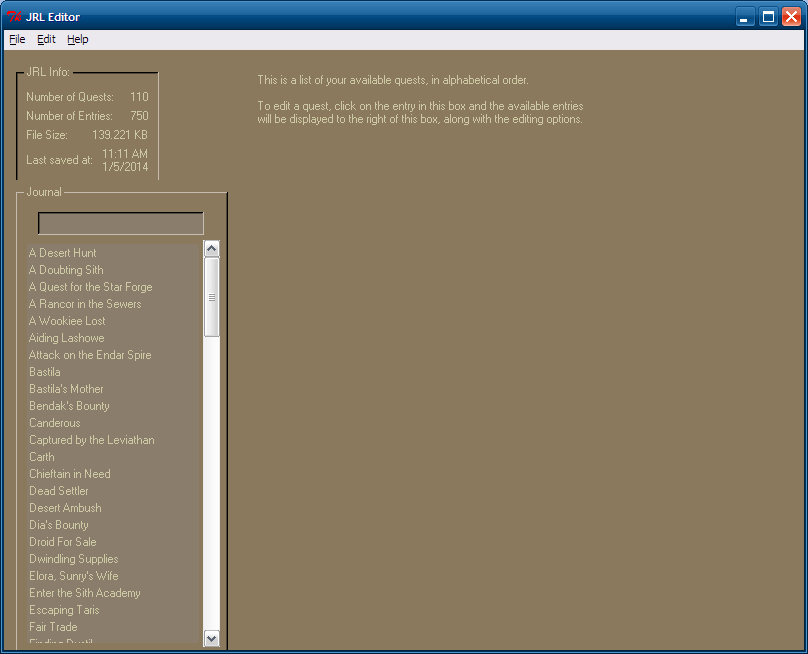Click the quest list scrollbar thumb
This screenshot has width=808, height=654.
tap(212, 297)
